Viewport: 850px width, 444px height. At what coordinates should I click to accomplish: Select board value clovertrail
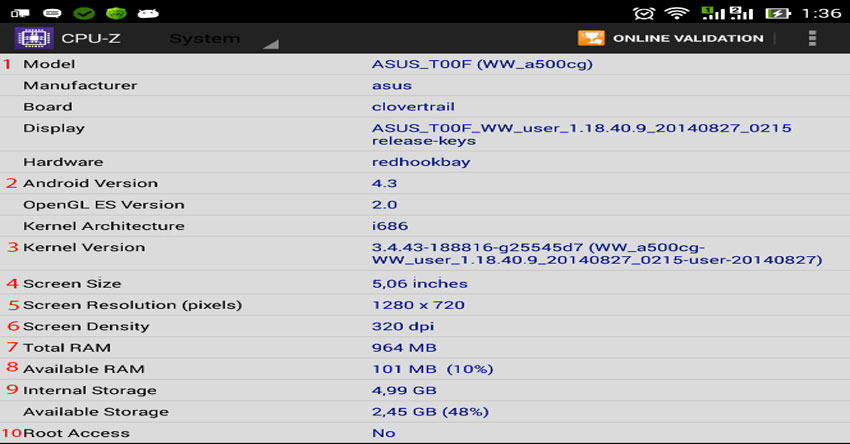click(x=413, y=106)
